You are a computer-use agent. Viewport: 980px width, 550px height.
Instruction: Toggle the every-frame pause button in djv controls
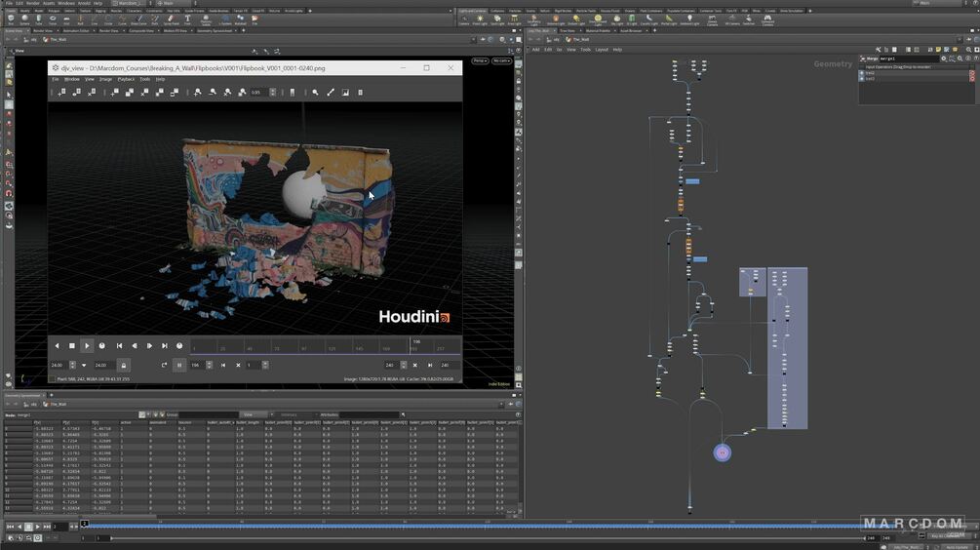pyautogui.click(x=179, y=365)
